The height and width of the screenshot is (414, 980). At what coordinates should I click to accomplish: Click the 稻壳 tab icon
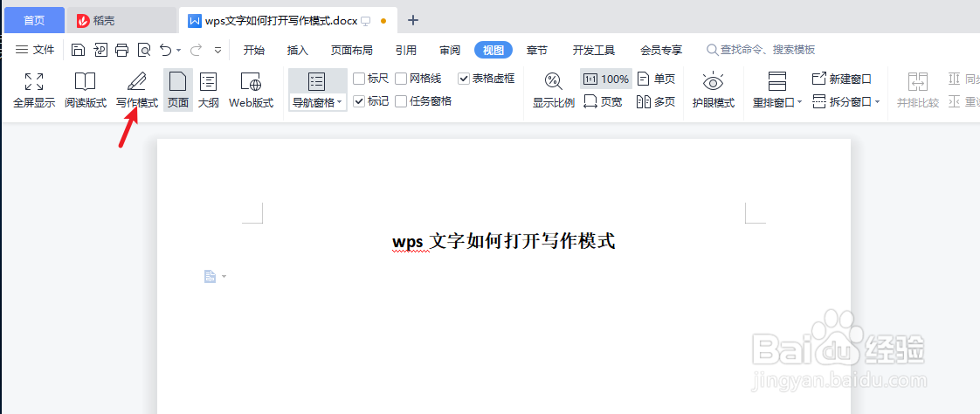click(83, 21)
